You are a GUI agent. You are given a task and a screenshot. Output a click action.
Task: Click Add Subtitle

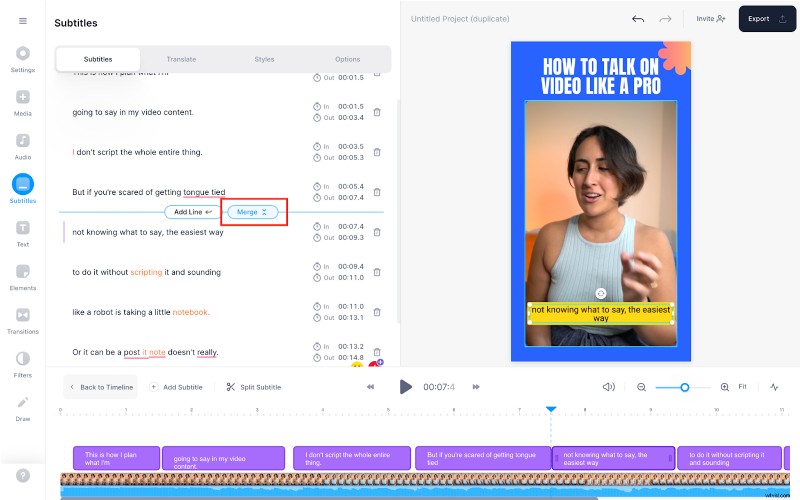(176, 387)
